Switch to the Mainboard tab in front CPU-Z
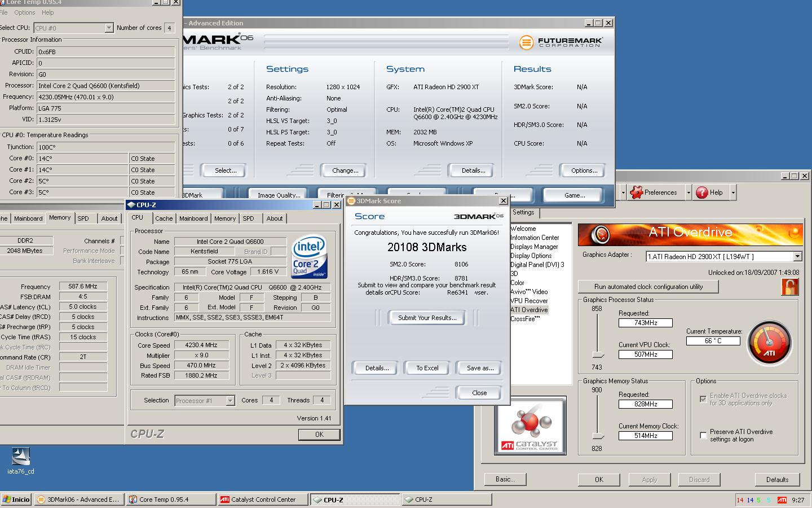 (x=193, y=218)
